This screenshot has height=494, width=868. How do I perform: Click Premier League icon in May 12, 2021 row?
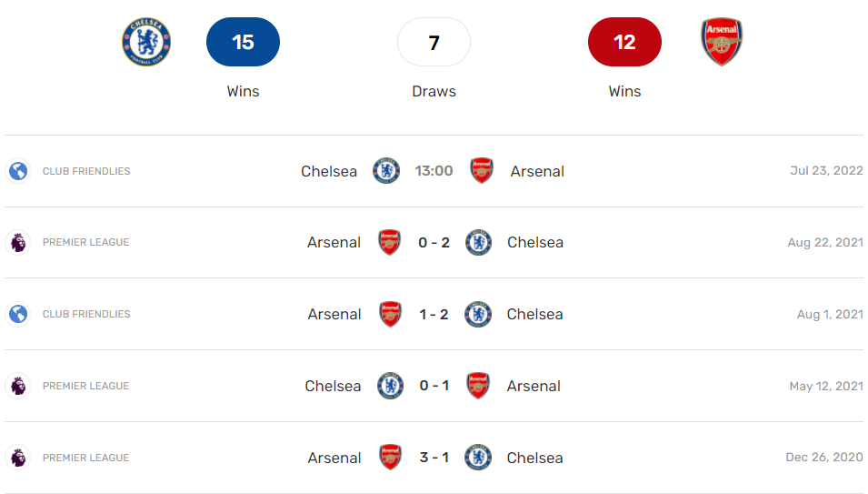[x=17, y=386]
